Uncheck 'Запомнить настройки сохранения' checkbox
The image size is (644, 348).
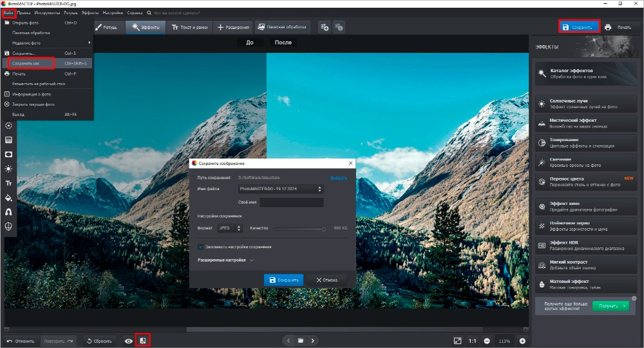pos(201,247)
